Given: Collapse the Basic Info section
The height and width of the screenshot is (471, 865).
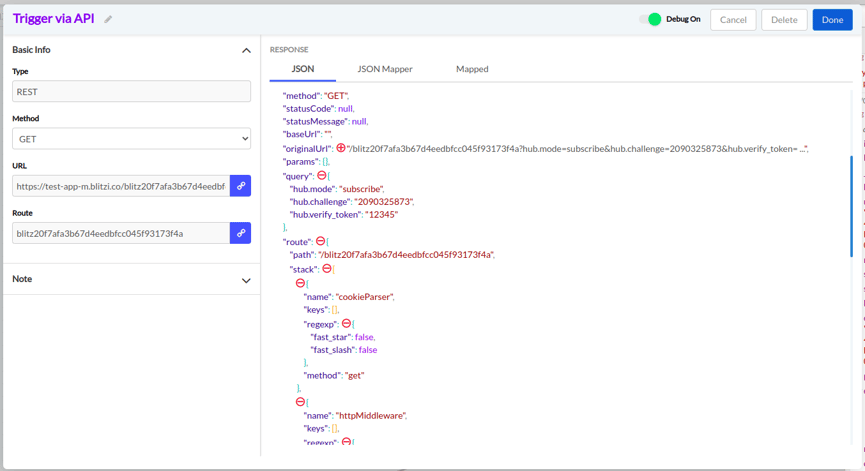Looking at the screenshot, I should 246,50.
